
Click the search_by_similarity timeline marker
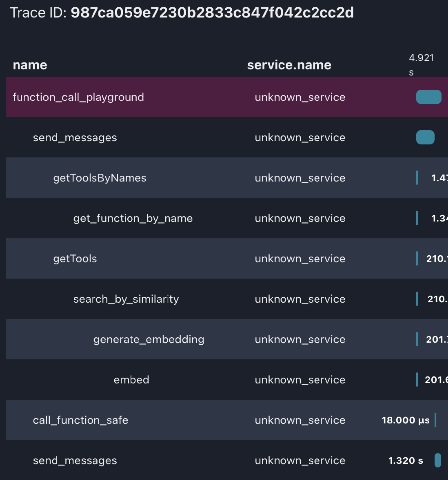417,299
